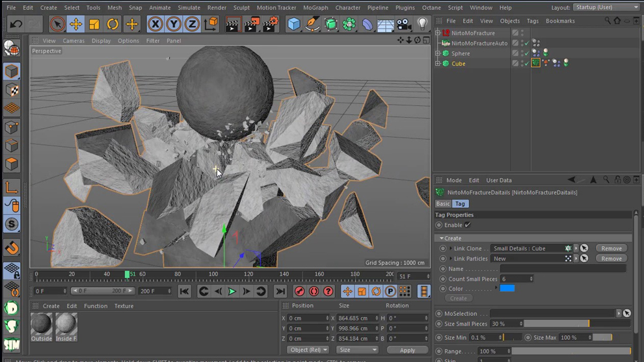Add a floor environment object
644x362 pixels.
coord(386,24)
